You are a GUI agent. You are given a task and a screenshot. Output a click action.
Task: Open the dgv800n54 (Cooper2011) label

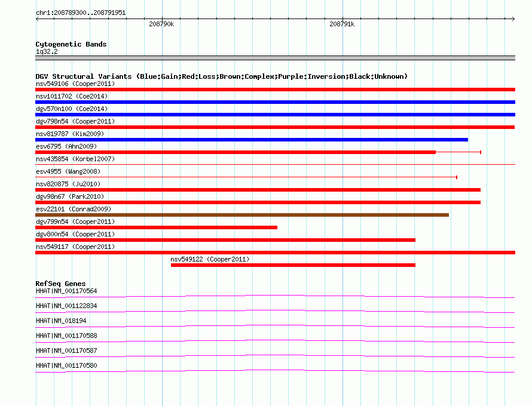coord(75,234)
